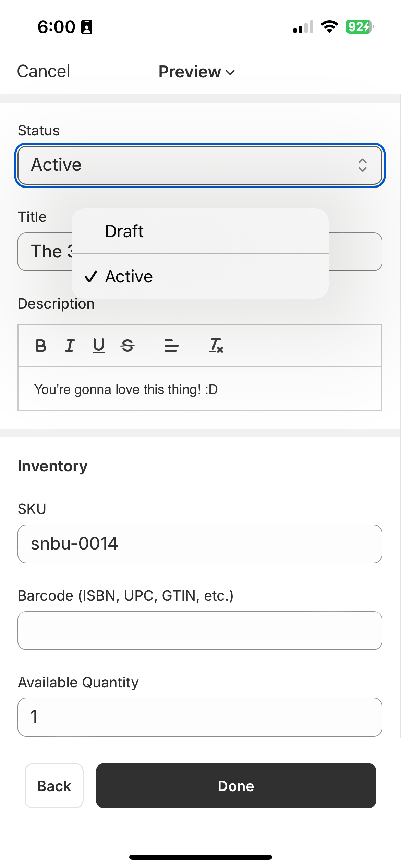Click the Status selector up-down arrows
Image resolution: width=401 pixels, height=868 pixels.
[362, 165]
